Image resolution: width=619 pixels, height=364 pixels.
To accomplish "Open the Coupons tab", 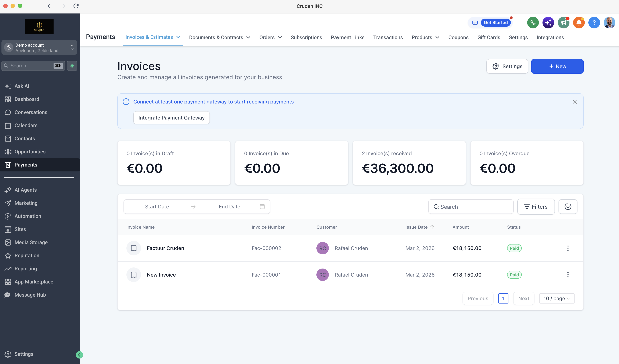I will pyautogui.click(x=458, y=37).
